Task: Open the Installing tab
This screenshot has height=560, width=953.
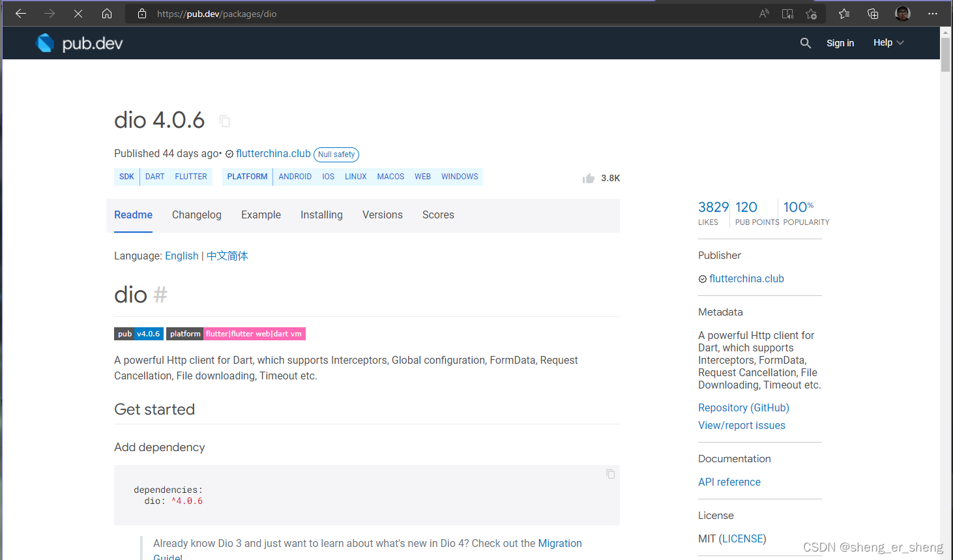Action: point(321,215)
